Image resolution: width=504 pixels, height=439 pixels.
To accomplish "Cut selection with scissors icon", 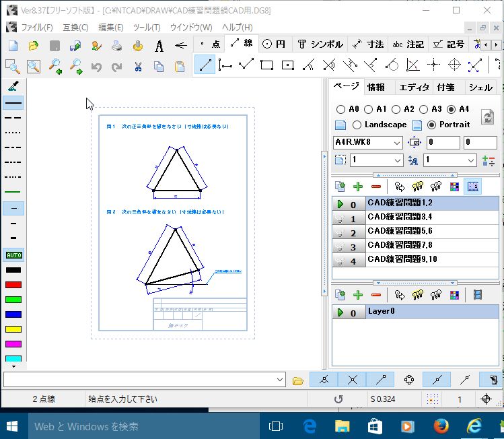I will click(x=138, y=67).
